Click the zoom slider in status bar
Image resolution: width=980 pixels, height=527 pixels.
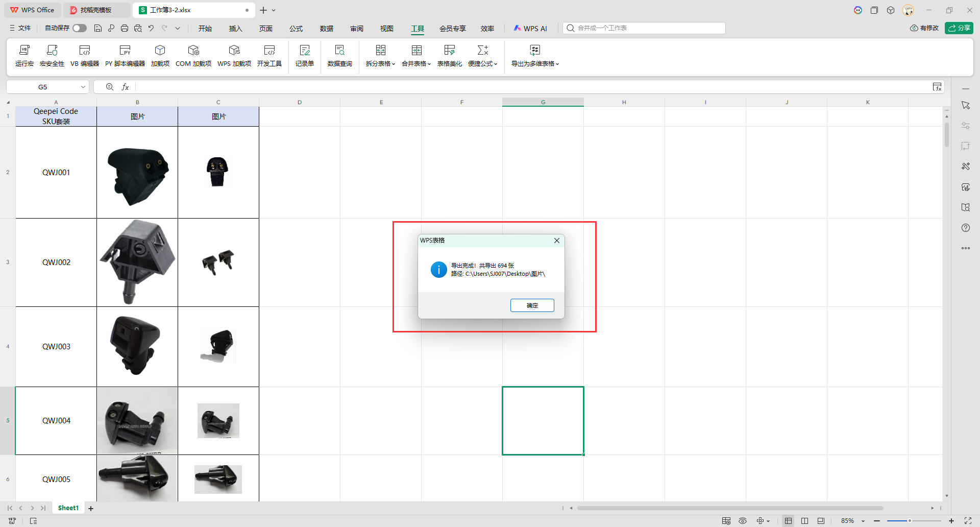(910, 521)
